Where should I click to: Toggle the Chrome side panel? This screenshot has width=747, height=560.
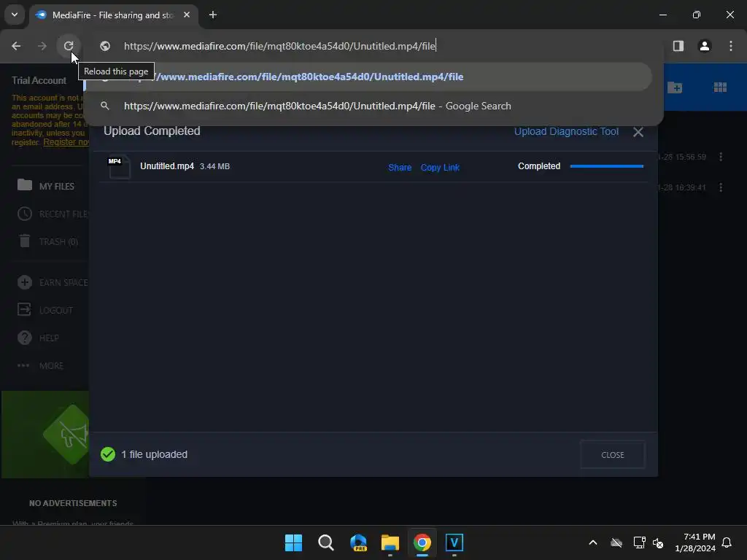tap(678, 46)
